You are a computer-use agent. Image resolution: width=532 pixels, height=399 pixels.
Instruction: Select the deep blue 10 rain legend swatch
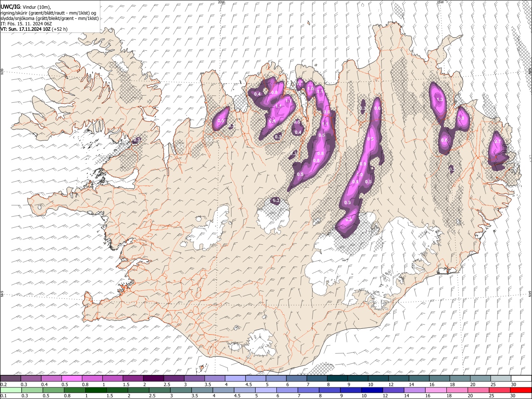(x=372, y=390)
